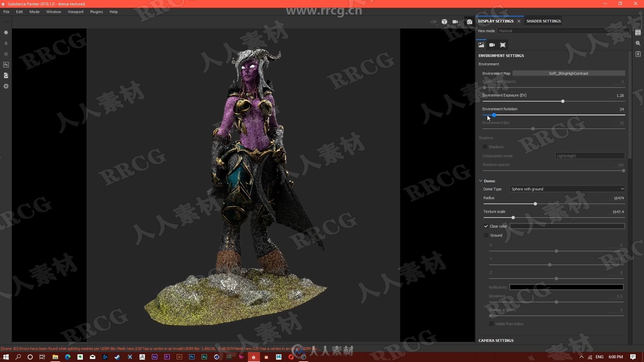
Task: Click the UDIM error message in status bar
Action: point(161,349)
